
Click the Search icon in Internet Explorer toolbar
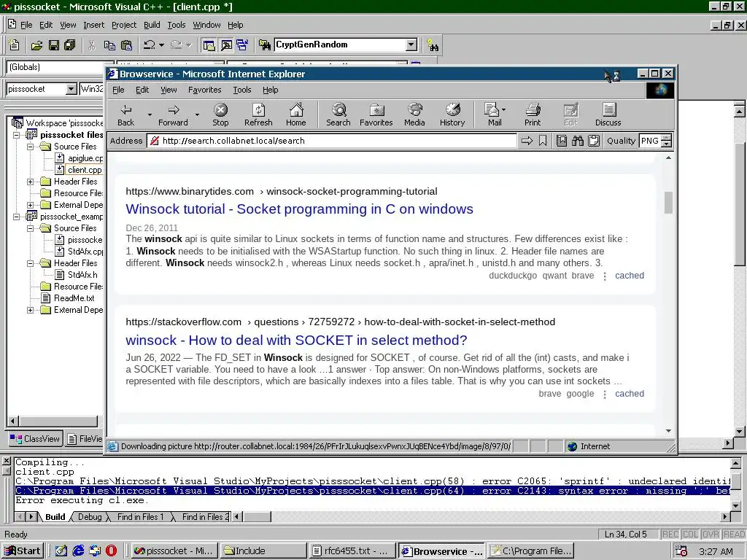point(338,114)
